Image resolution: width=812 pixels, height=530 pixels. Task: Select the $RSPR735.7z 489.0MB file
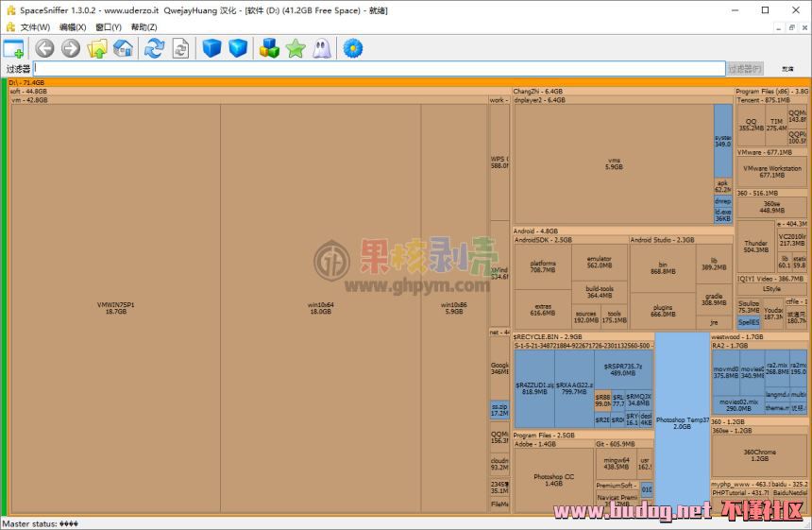pyautogui.click(x=622, y=369)
